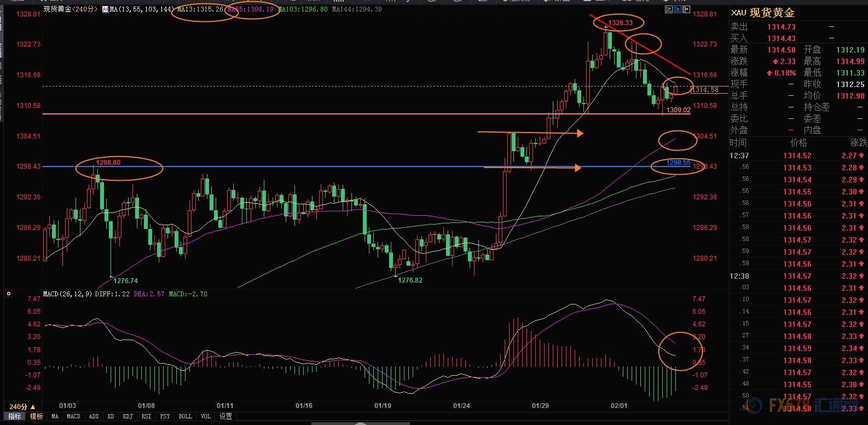Click the MA144:1294.39 value label
Image resolution: width=868 pixels, height=425 pixels.
[x=357, y=9]
